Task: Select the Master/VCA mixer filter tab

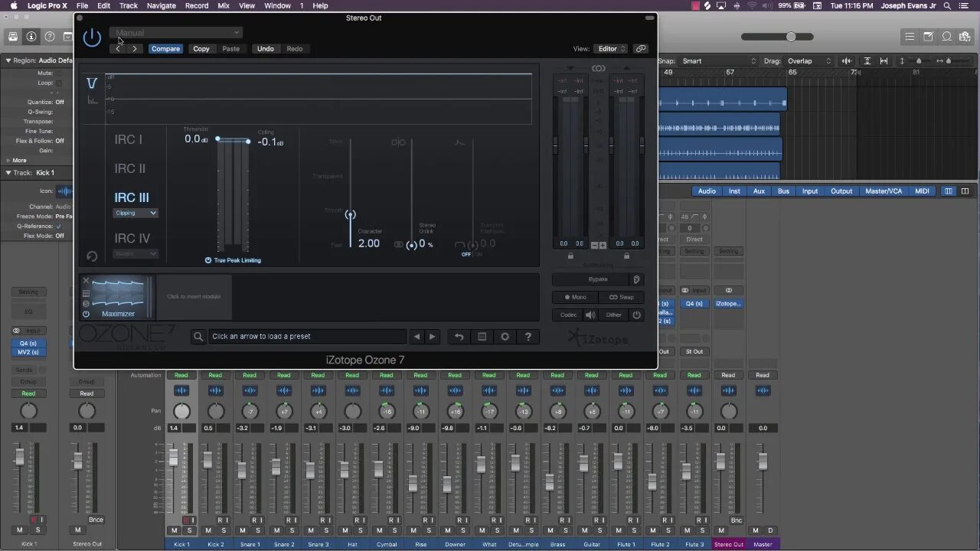Action: pos(884,191)
